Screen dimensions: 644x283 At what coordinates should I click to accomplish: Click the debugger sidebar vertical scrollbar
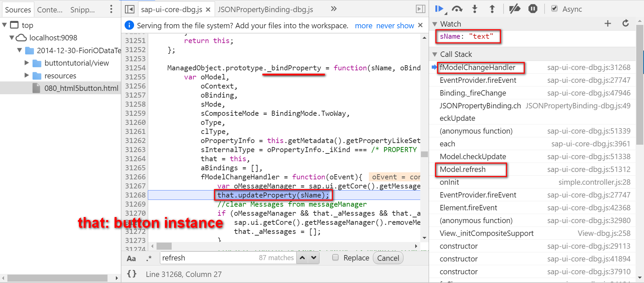coord(640,84)
